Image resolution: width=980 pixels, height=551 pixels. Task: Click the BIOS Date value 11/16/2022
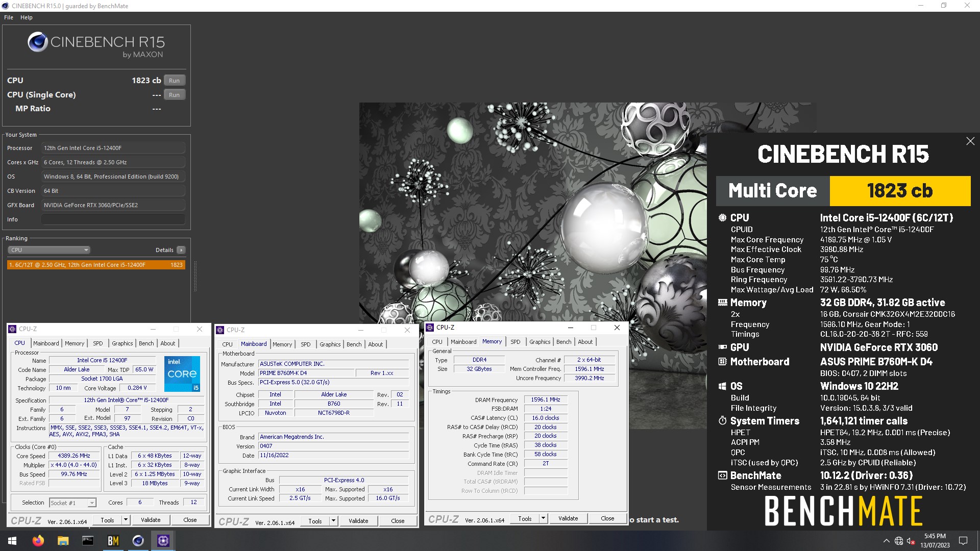[334, 456]
